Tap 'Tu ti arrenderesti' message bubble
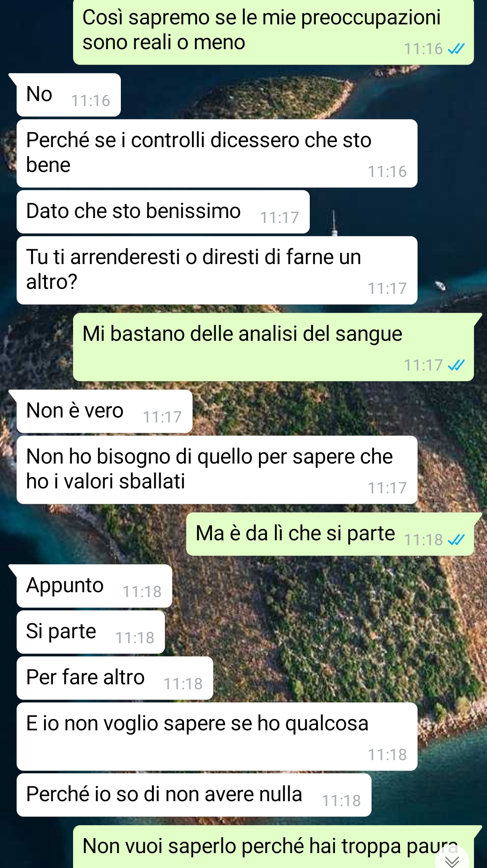Screen dimensions: 487x868 pos(217,270)
